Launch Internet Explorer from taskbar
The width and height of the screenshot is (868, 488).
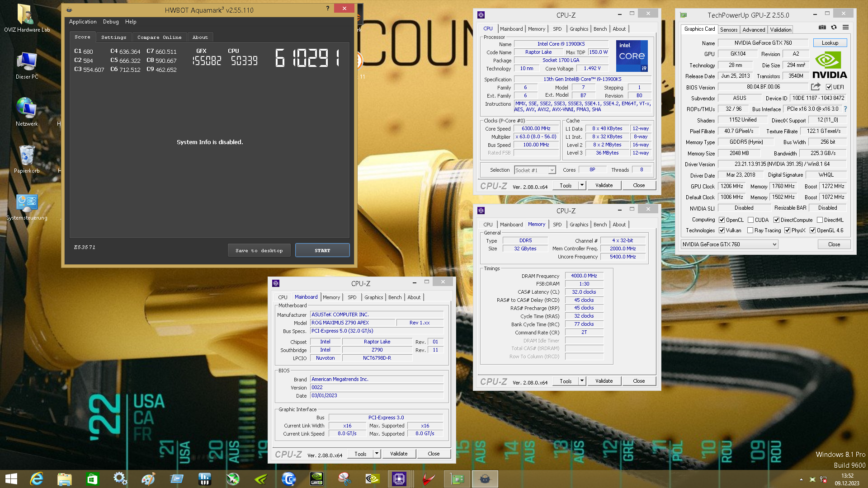37,479
